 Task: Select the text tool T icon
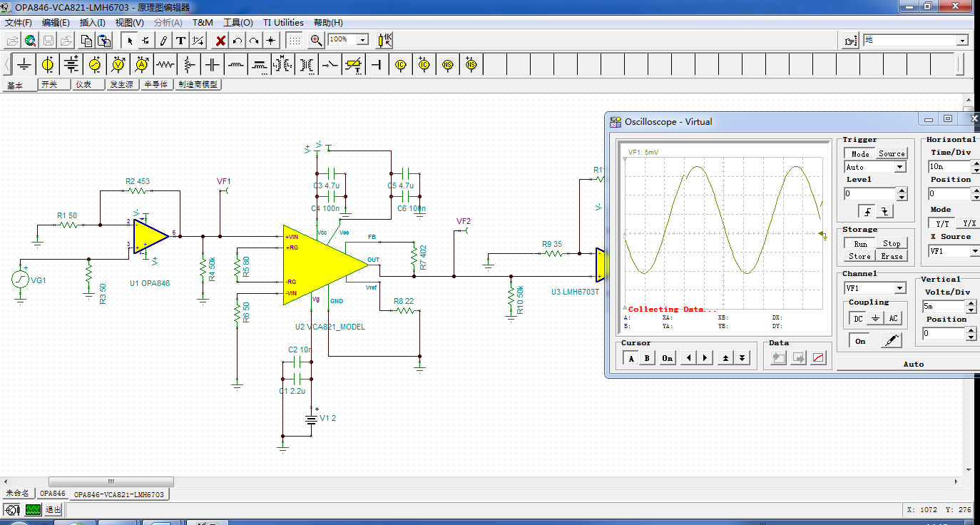tap(180, 41)
